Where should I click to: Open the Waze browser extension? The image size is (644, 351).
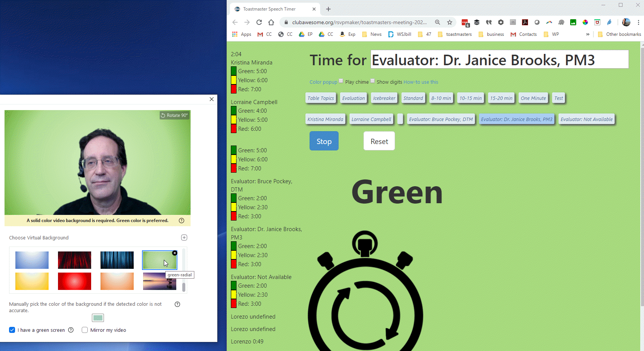pos(561,22)
